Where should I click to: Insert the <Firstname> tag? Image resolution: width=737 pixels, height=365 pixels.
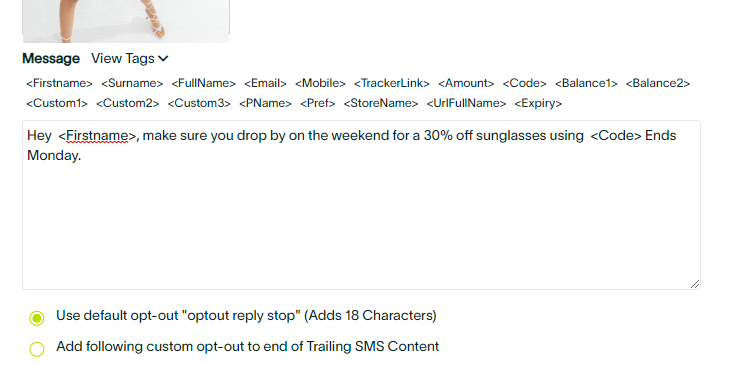tap(59, 84)
